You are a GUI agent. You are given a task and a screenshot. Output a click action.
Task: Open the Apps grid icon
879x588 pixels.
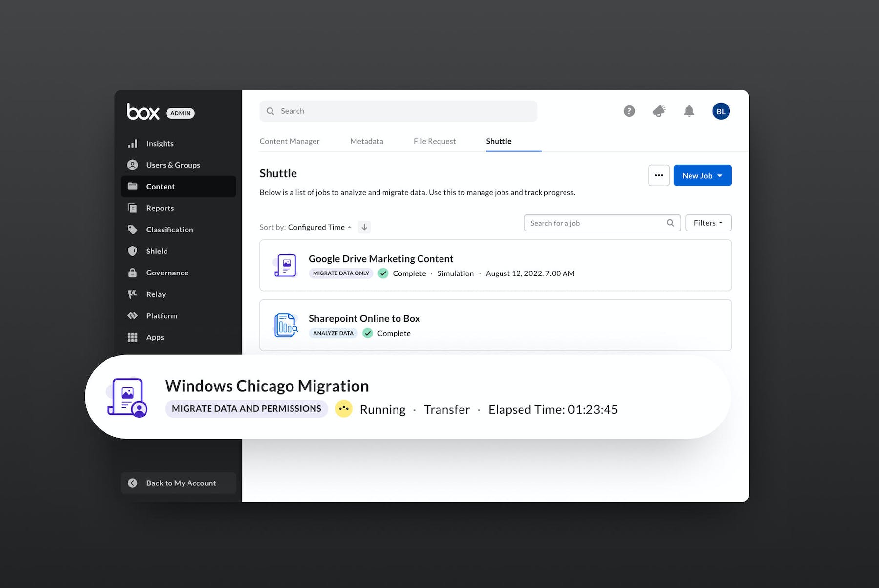click(132, 337)
